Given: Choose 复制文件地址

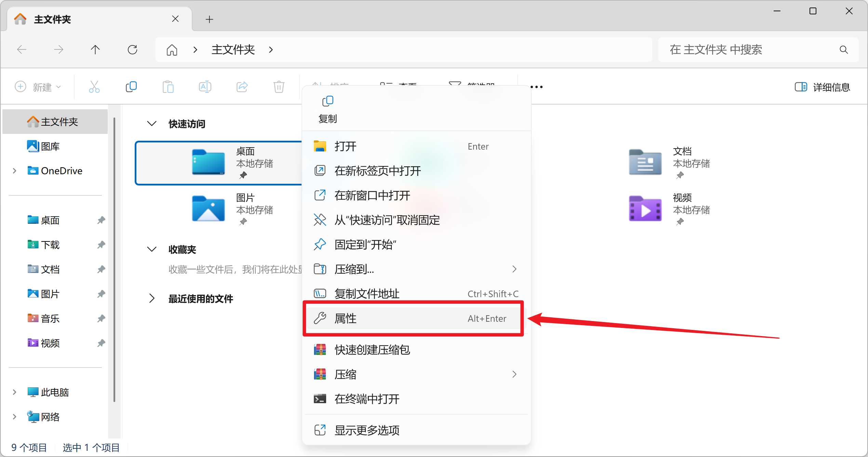Looking at the screenshot, I should (x=416, y=294).
